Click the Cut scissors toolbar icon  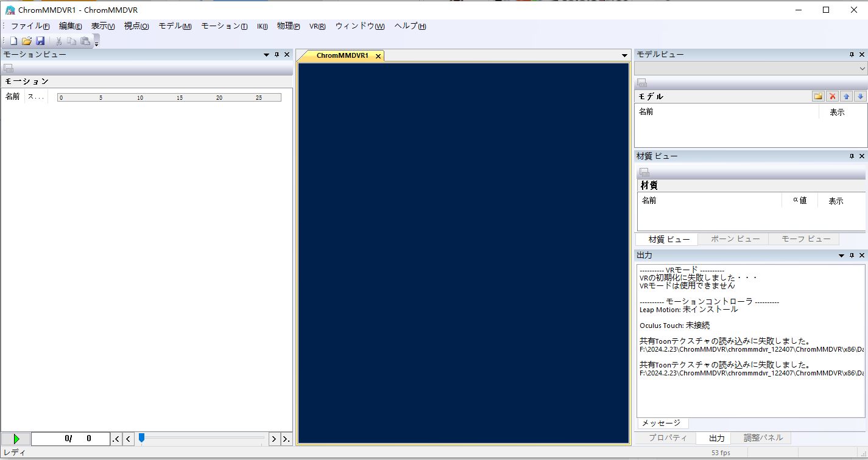[59, 41]
